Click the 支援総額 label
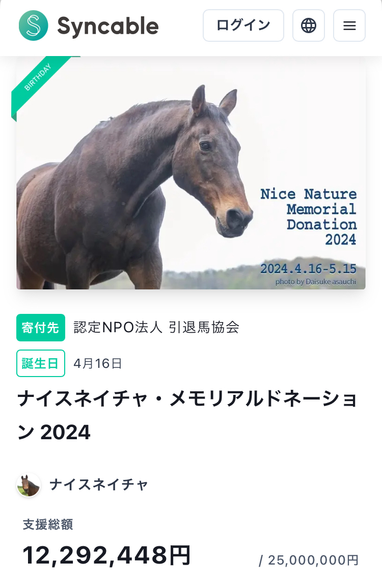 pyautogui.click(x=48, y=524)
